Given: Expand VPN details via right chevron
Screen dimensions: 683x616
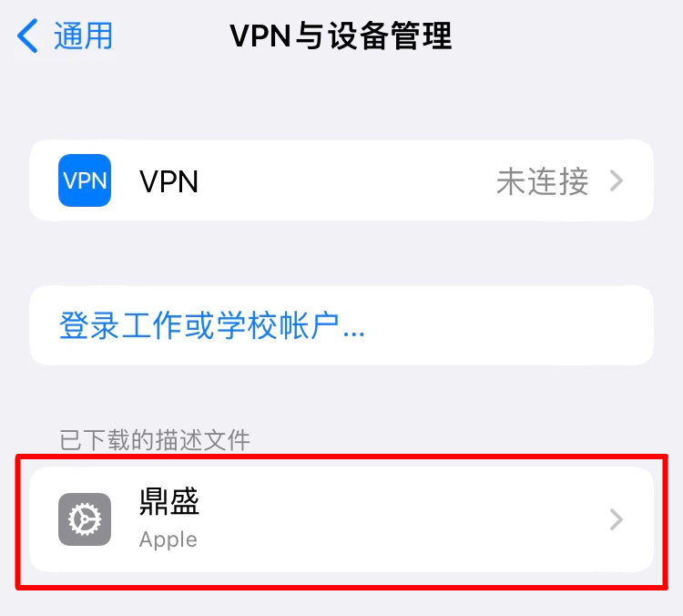Looking at the screenshot, I should coord(617,181).
